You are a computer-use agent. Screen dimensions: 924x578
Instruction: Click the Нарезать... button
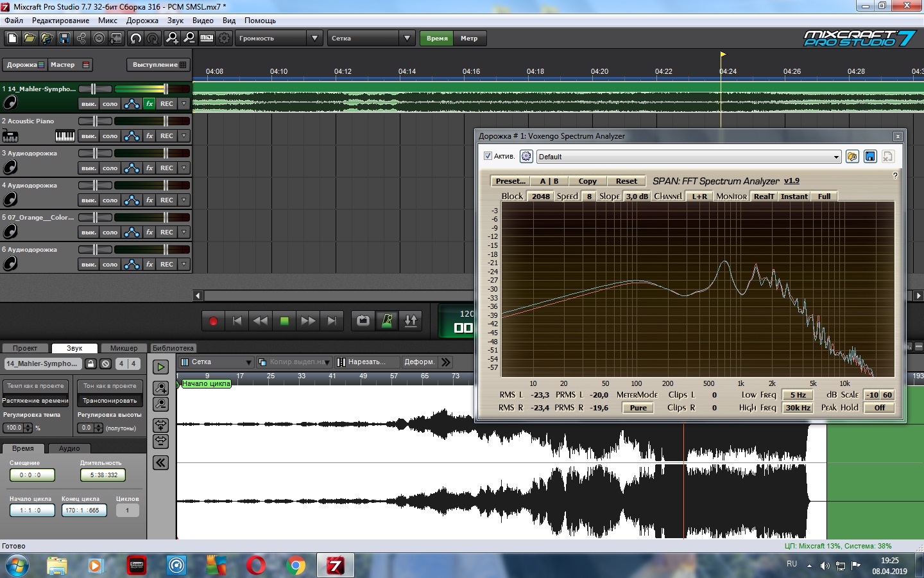click(x=367, y=362)
